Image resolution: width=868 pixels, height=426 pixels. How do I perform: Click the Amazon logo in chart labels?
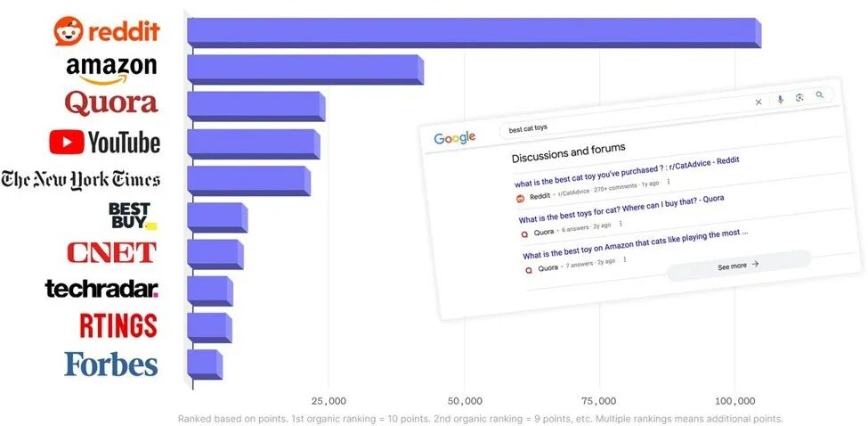coord(111,68)
